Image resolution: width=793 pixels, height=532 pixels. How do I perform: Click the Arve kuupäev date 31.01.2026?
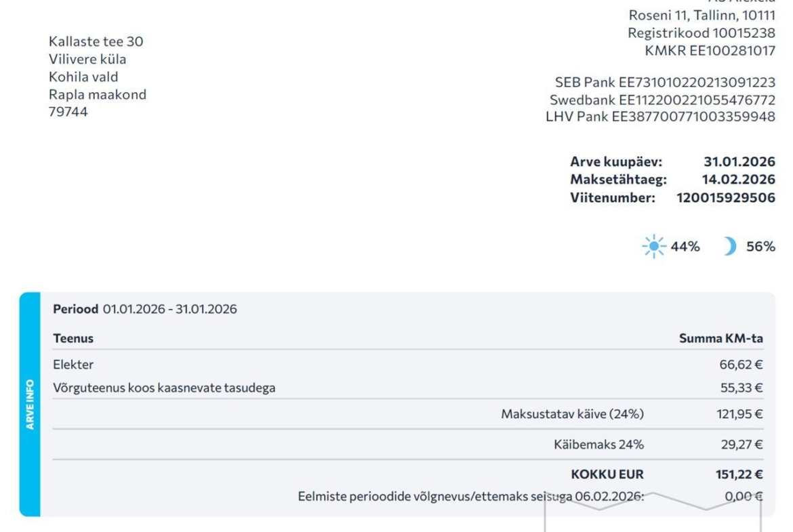point(739,162)
